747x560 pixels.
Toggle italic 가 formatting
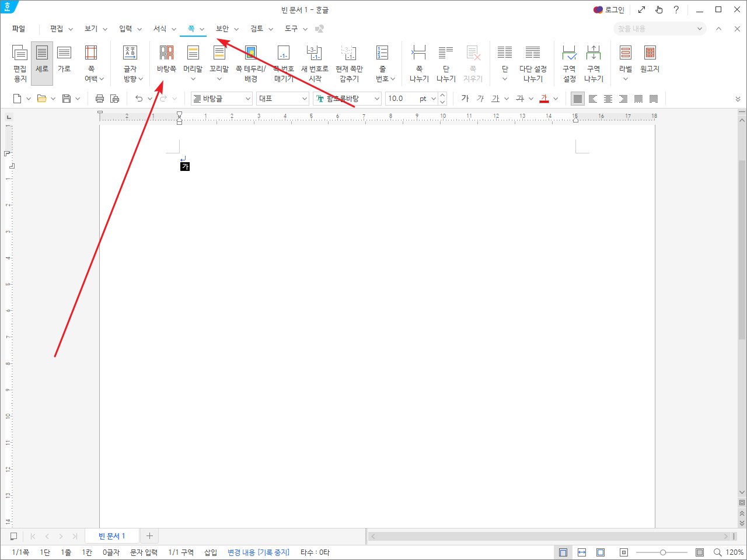tap(480, 99)
